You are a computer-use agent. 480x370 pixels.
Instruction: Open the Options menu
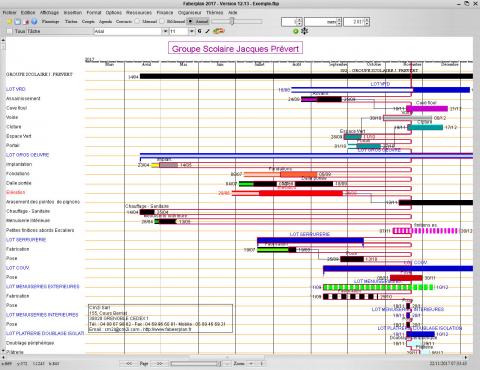tap(114, 12)
